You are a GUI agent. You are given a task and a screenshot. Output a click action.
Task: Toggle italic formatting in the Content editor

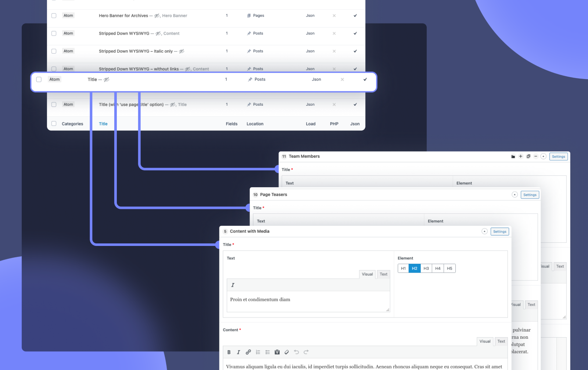tap(239, 352)
